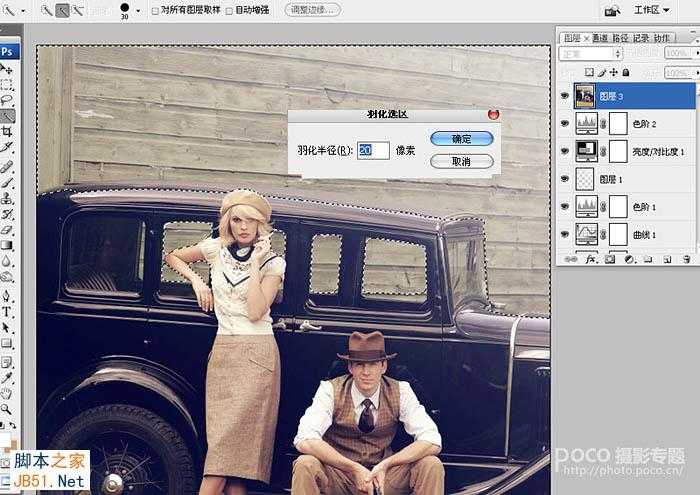The height and width of the screenshot is (495, 700).
Task: Select the Move tool
Action: coord(7,70)
